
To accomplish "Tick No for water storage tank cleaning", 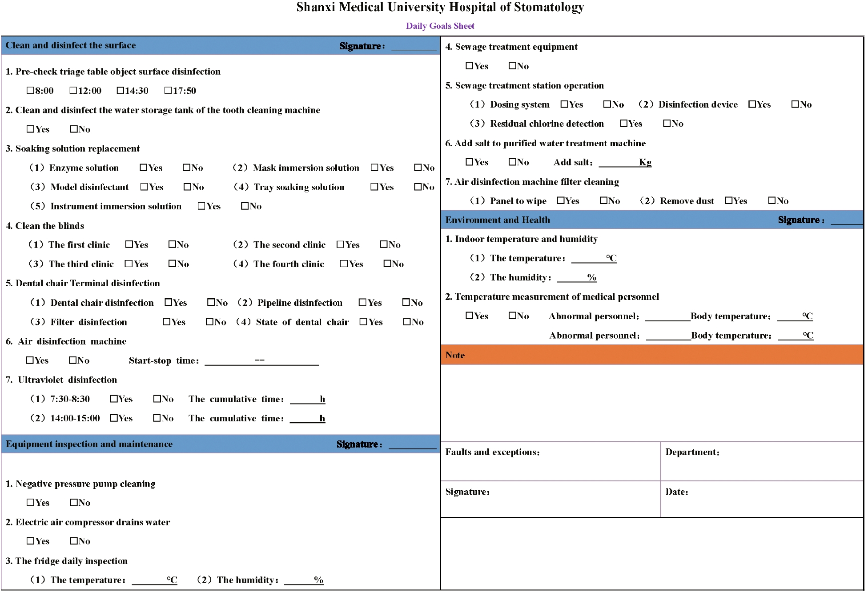I will pyautogui.click(x=74, y=129).
